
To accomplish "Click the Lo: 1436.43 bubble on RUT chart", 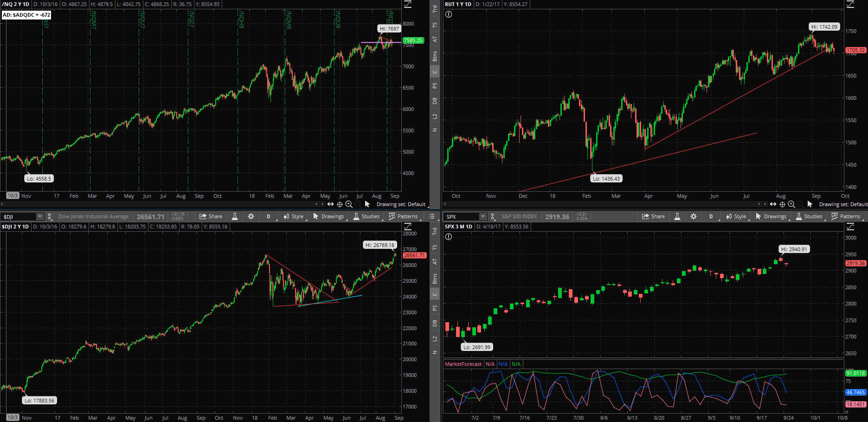I will [x=606, y=179].
